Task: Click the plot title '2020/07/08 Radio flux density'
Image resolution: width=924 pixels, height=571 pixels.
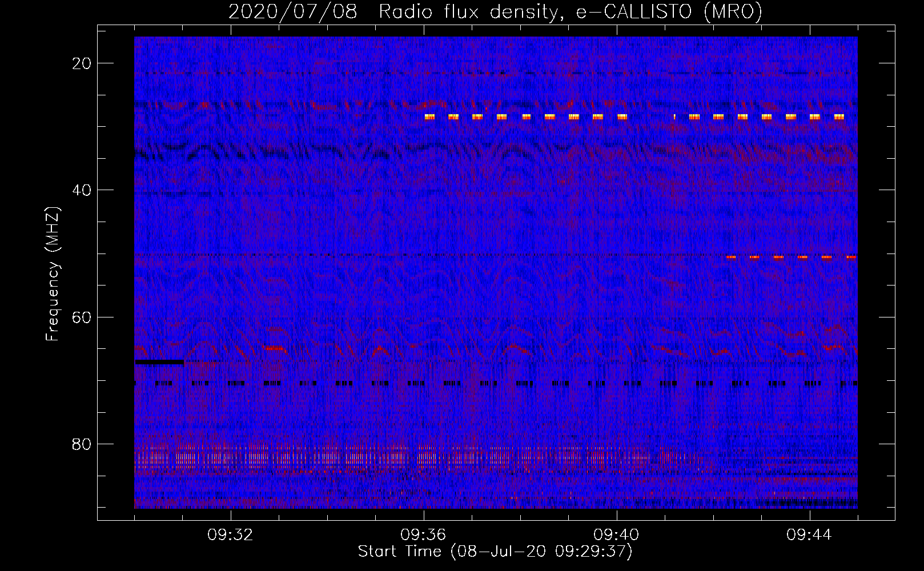Action: (x=495, y=11)
